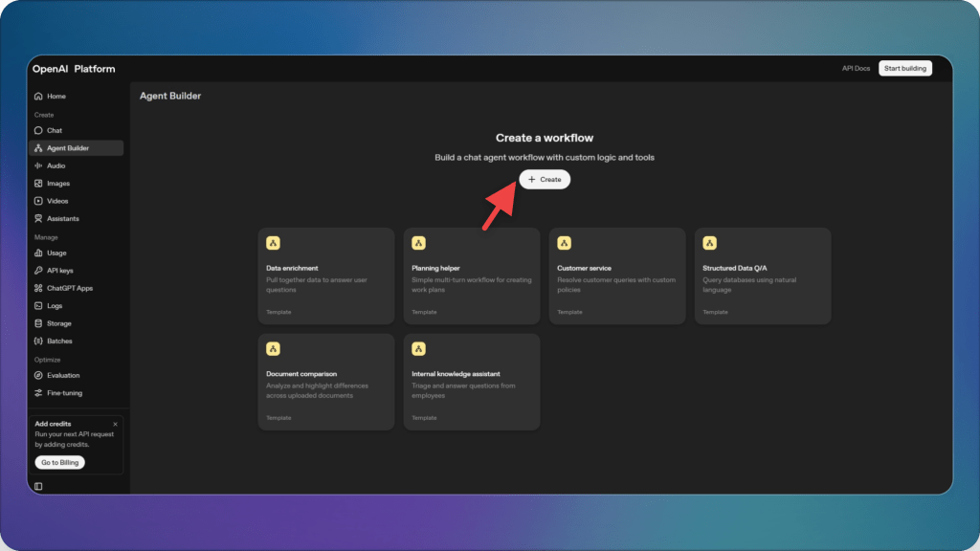Open the Structured Data Q/A template title
The width and height of the screenshot is (980, 551).
(734, 268)
